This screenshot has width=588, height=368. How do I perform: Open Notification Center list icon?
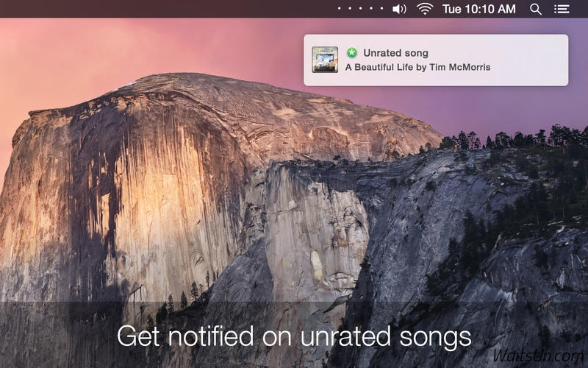point(562,9)
